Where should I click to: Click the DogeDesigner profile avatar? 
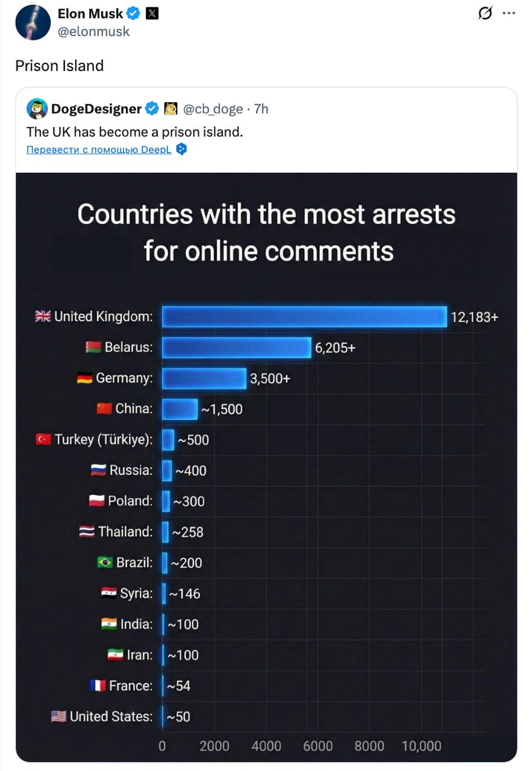pyautogui.click(x=37, y=108)
